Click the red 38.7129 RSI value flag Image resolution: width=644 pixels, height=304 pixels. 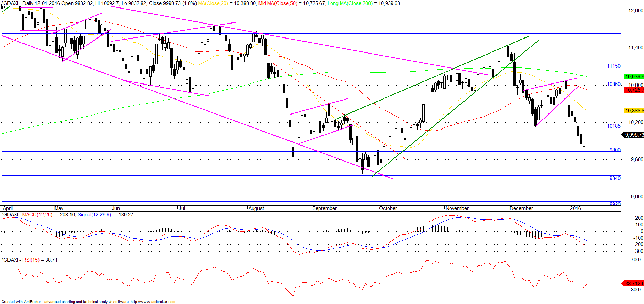point(633,284)
